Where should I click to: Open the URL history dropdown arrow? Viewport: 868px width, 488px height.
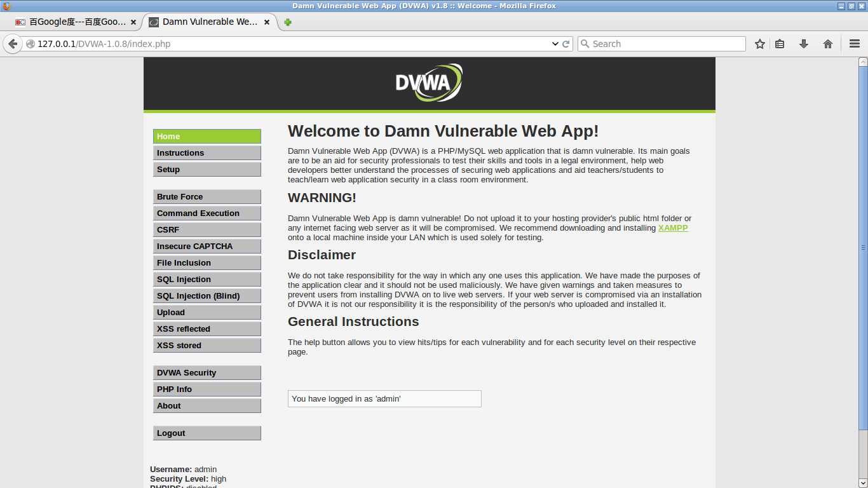tap(555, 44)
